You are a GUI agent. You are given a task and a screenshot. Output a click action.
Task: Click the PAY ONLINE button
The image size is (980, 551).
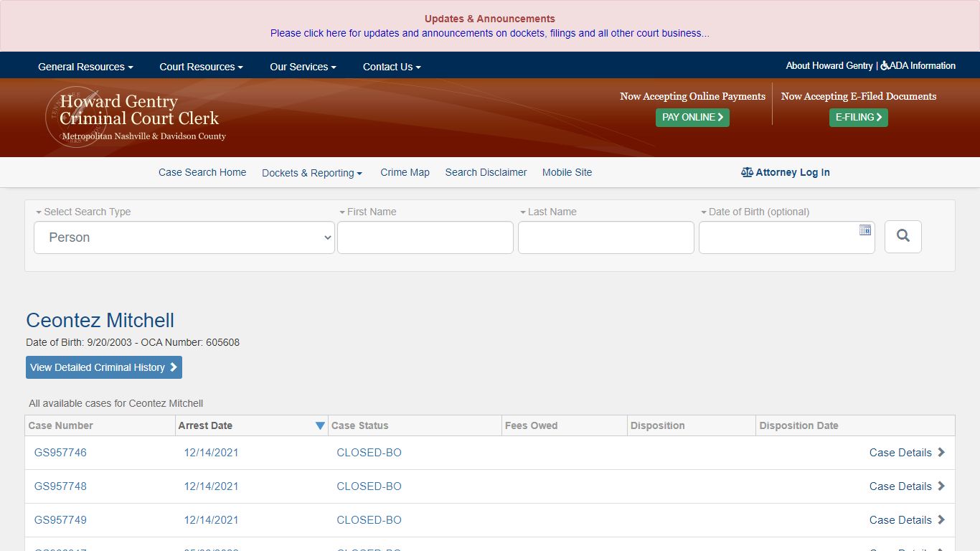[692, 118]
